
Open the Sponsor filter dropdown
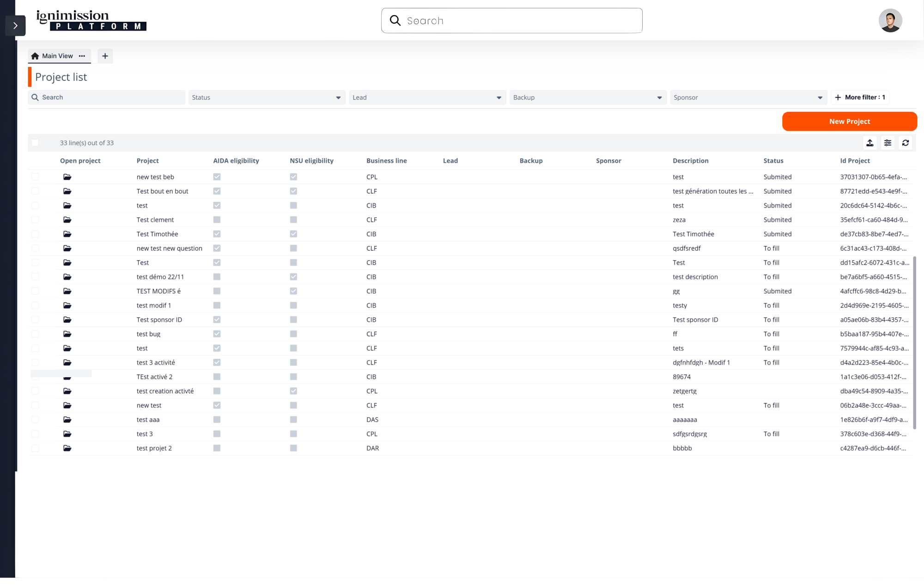tap(748, 98)
